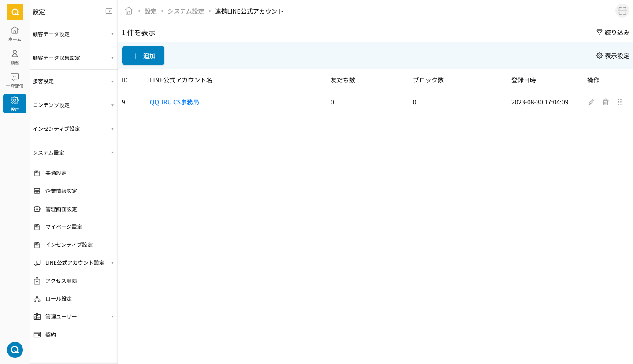This screenshot has width=633, height=364.
Task: Open the QQURU CS事務局 account link
Action: (175, 102)
